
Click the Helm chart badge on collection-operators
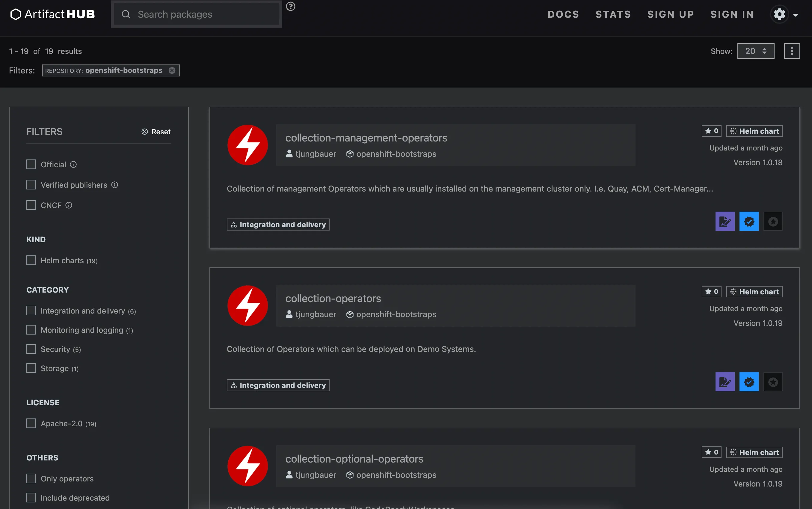[754, 292]
